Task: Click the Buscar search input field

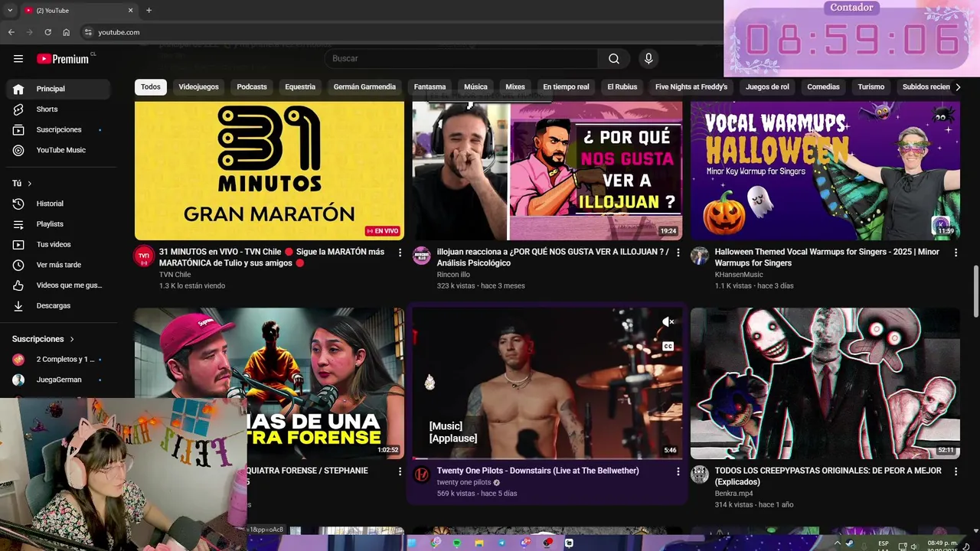Action: (462, 59)
